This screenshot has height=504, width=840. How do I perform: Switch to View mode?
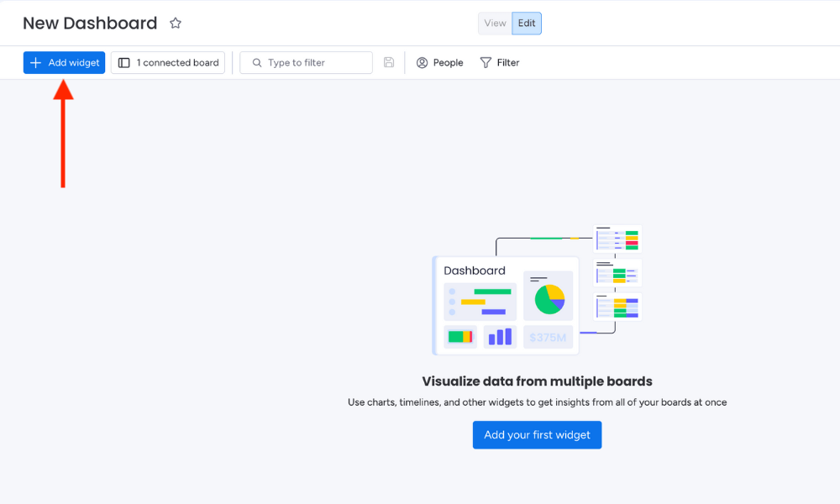(x=495, y=23)
